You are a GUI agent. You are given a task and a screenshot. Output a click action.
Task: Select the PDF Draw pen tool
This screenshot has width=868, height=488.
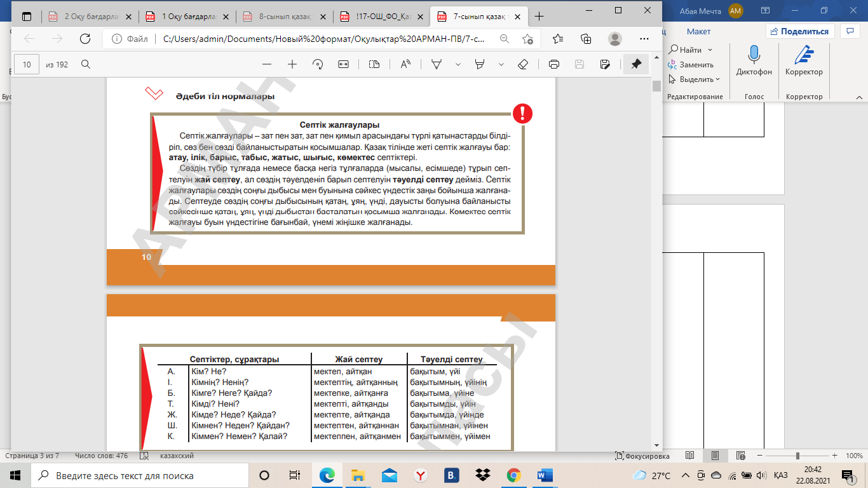coord(437,64)
